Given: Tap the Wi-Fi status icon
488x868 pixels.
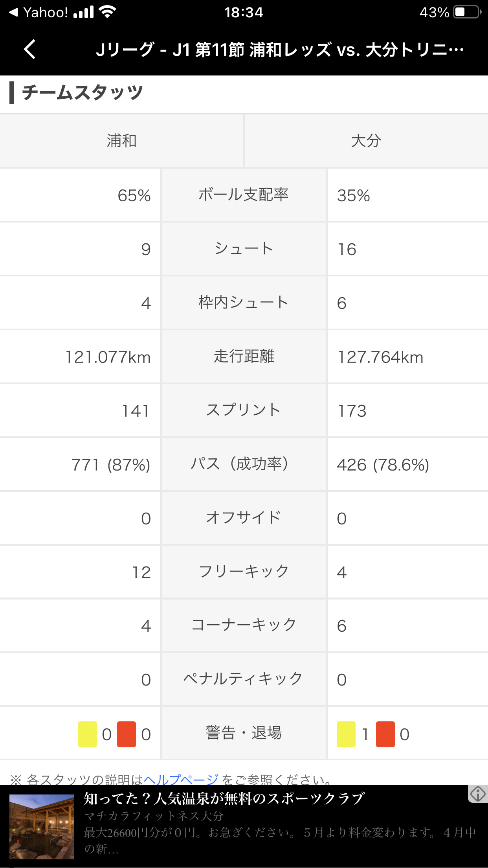Looking at the screenshot, I should (107, 12).
